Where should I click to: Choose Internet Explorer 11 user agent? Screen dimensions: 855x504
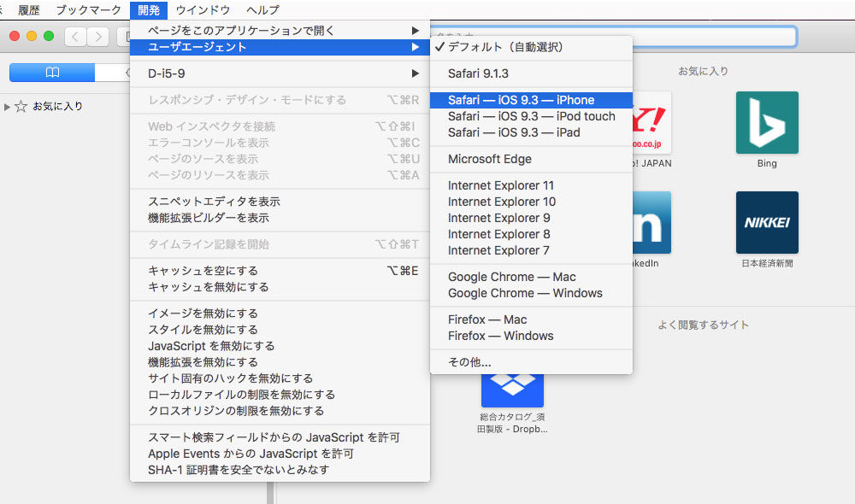[x=531, y=186]
